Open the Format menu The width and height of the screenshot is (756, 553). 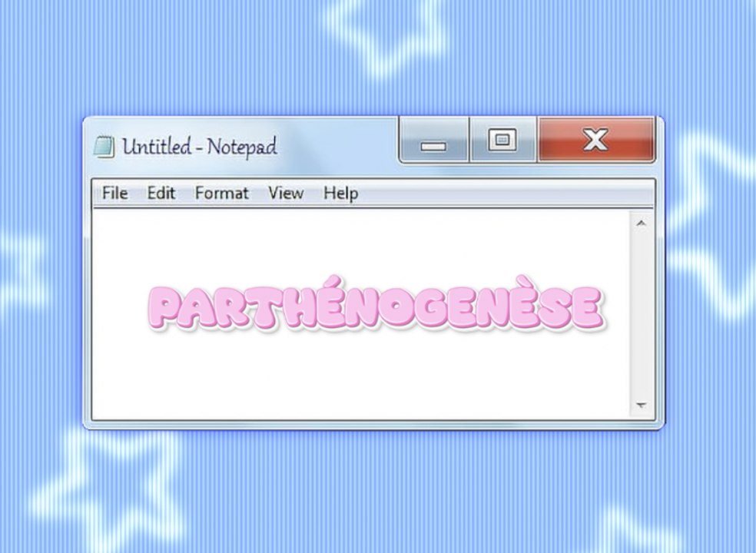222,194
